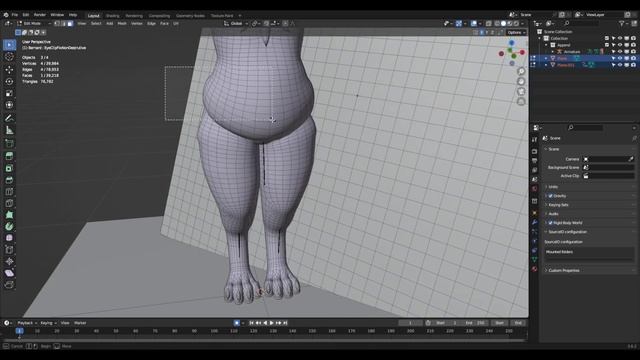Switch to vertex select mode
This screenshot has width=640, height=360.
(x=57, y=24)
